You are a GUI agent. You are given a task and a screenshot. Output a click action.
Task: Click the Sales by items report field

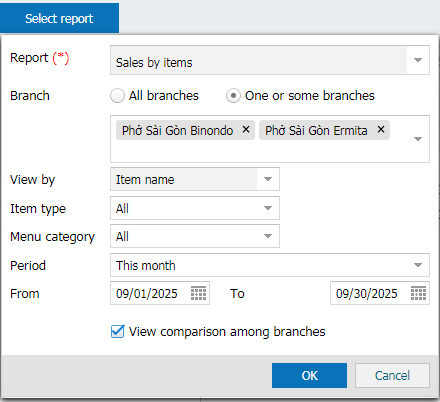tap(258, 60)
